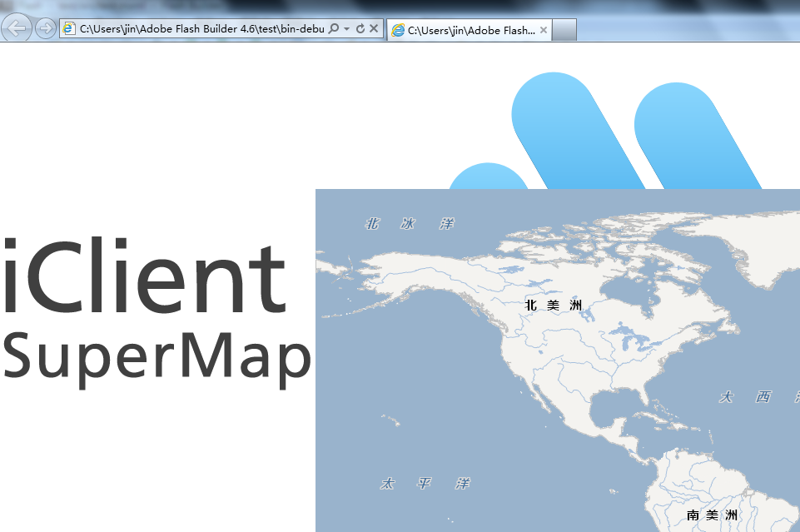Click the 北冰洋 ocean label

point(410,223)
